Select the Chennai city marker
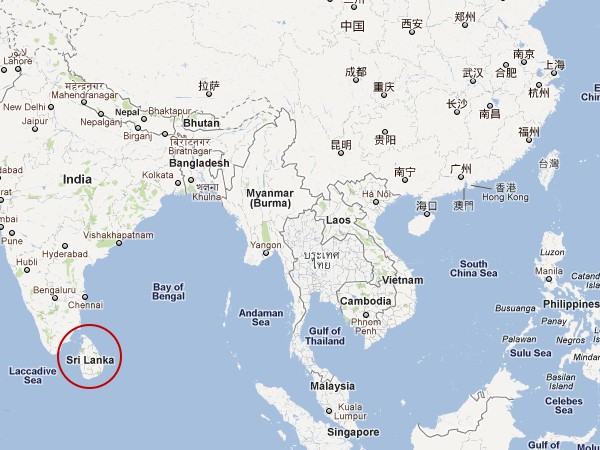This screenshot has height=450, width=600. tap(85, 297)
